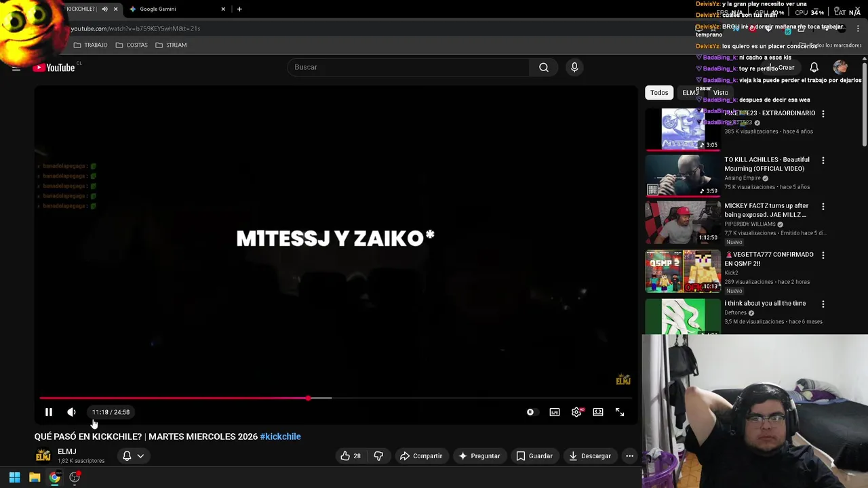Open the more actions ellipsis below video
This screenshot has width=868, height=488.
[x=629, y=456]
